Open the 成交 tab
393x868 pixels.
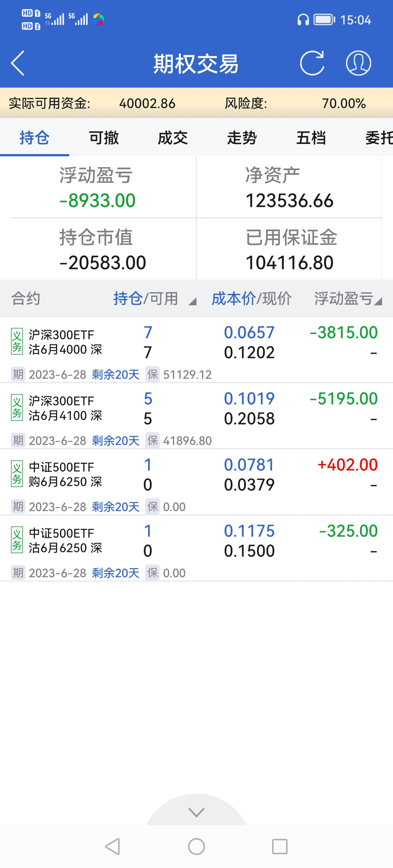173,138
